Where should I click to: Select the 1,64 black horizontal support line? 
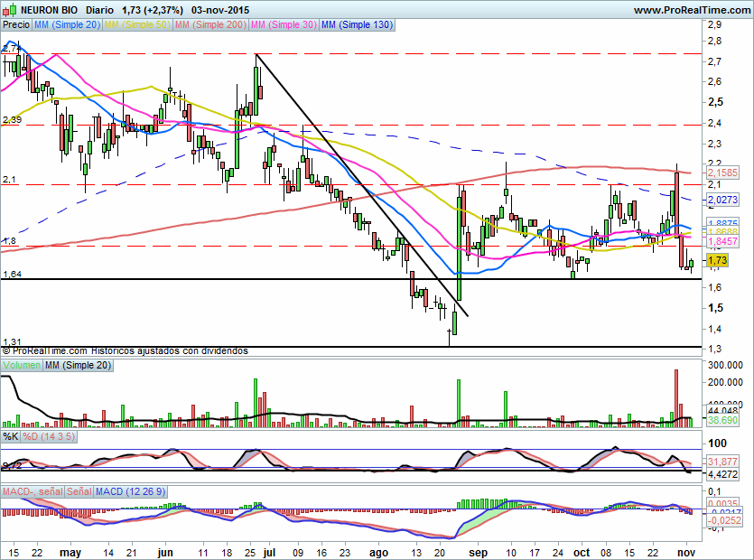tap(351, 279)
